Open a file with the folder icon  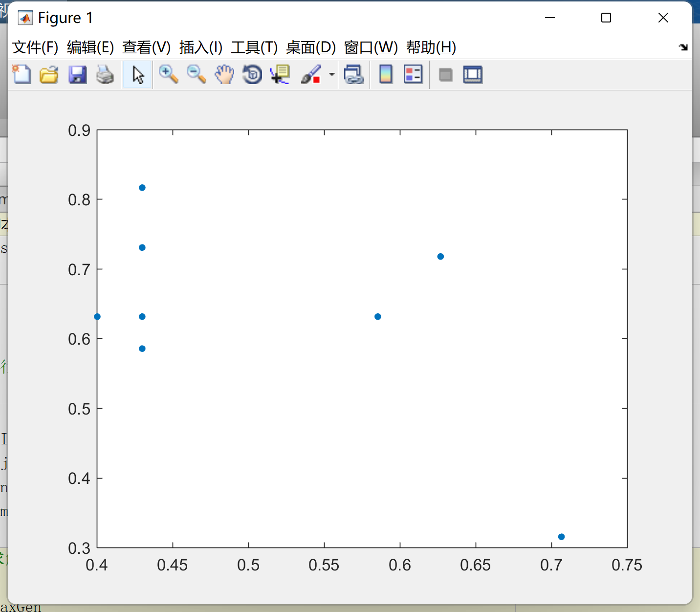(x=49, y=75)
